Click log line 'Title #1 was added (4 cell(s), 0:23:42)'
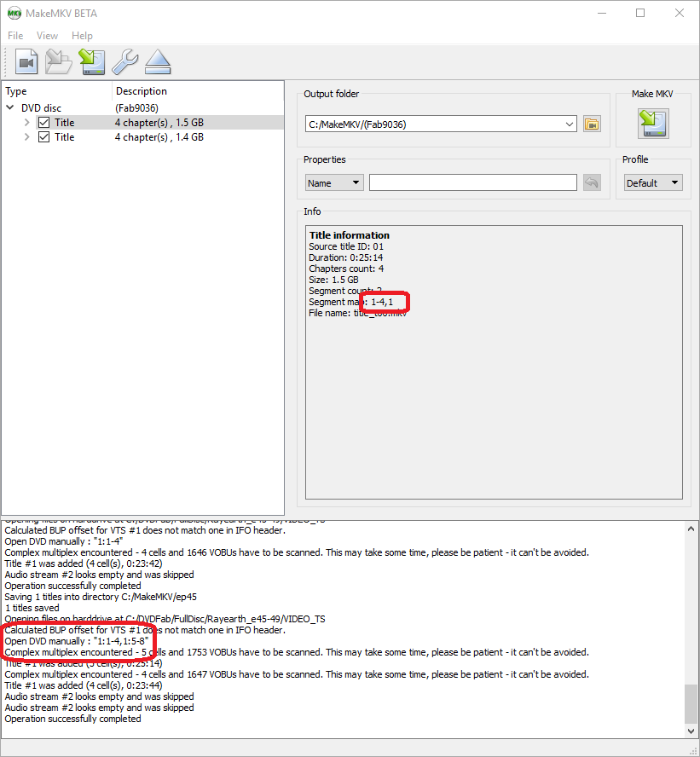 [x=84, y=563]
